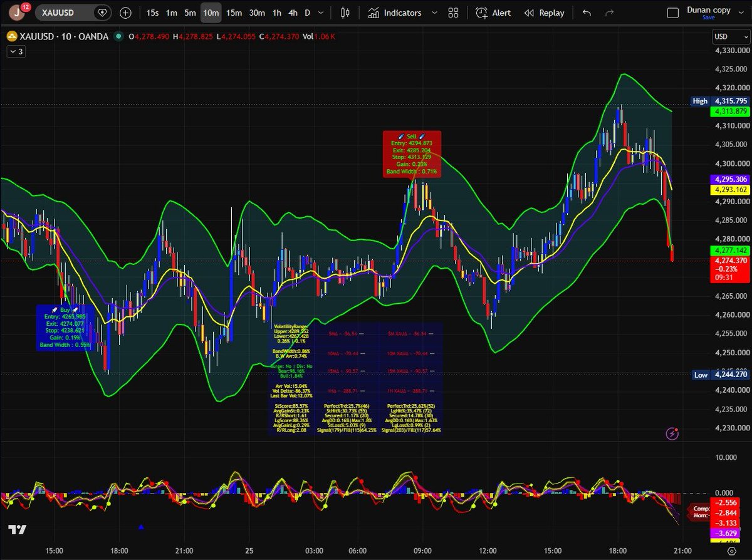Click the purple price tag 4,295.306
Image resolution: width=752 pixels, height=560 pixels.
coord(729,179)
